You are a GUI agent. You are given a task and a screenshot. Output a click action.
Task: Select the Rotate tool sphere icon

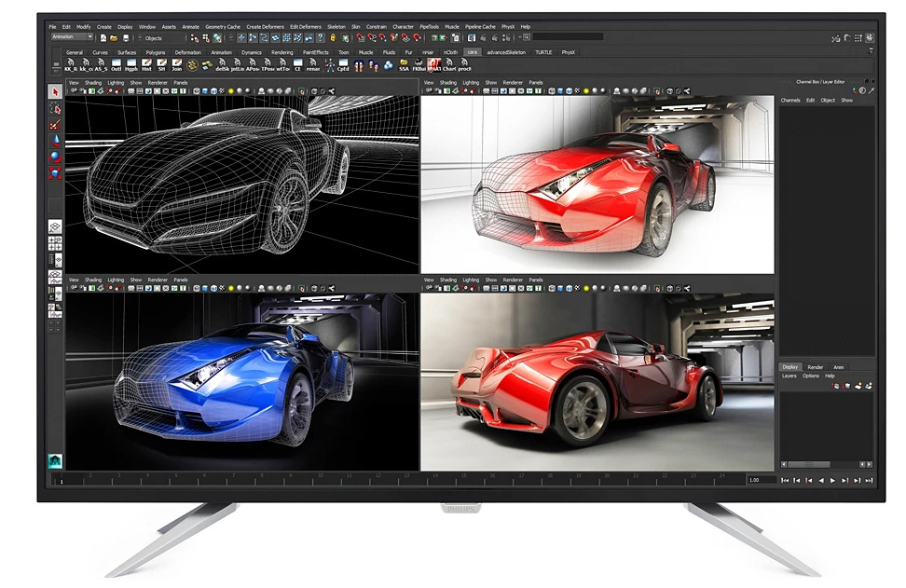click(55, 157)
